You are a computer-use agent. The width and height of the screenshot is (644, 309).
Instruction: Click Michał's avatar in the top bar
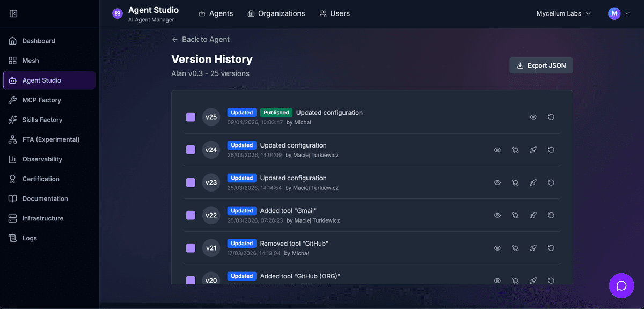[x=614, y=13]
